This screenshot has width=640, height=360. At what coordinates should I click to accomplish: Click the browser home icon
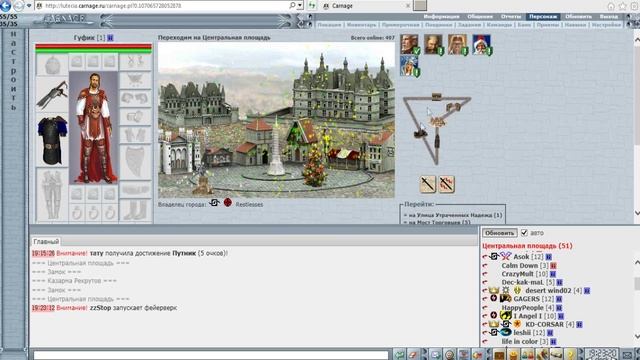pos(611,6)
